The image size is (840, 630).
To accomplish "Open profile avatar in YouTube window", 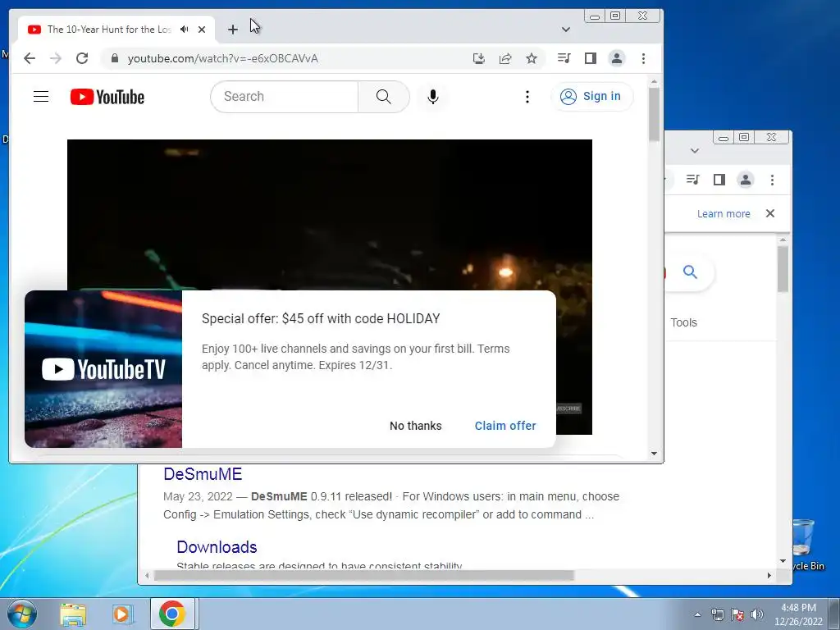I will (617, 58).
